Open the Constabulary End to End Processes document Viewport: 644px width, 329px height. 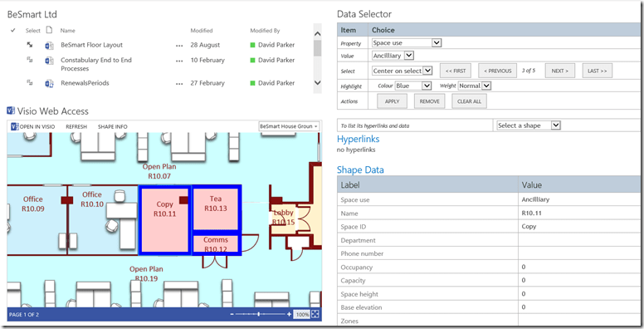(96, 64)
